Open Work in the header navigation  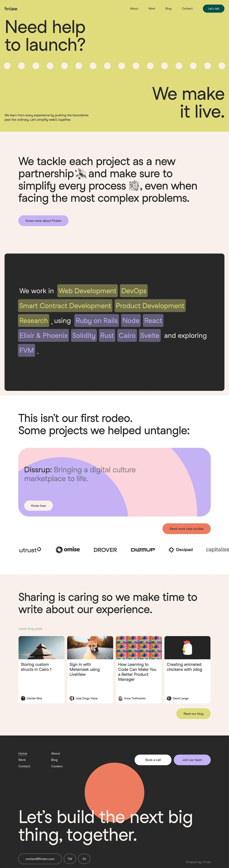click(x=152, y=8)
